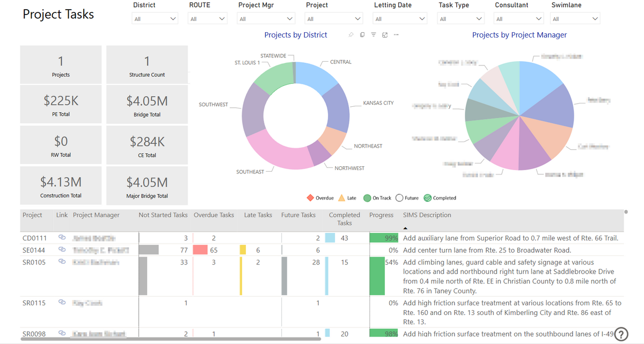Expand the Letting Date dropdown
This screenshot has width=644, height=344.
[400, 19]
